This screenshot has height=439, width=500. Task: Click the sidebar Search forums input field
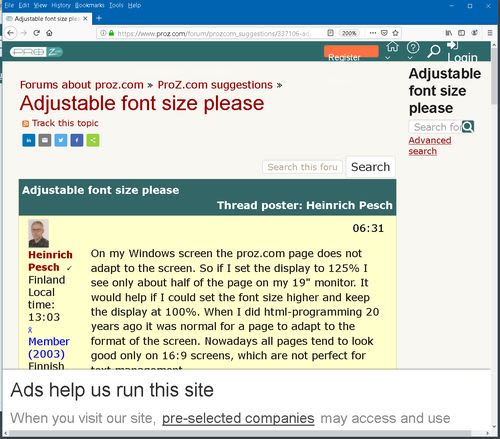(x=435, y=127)
